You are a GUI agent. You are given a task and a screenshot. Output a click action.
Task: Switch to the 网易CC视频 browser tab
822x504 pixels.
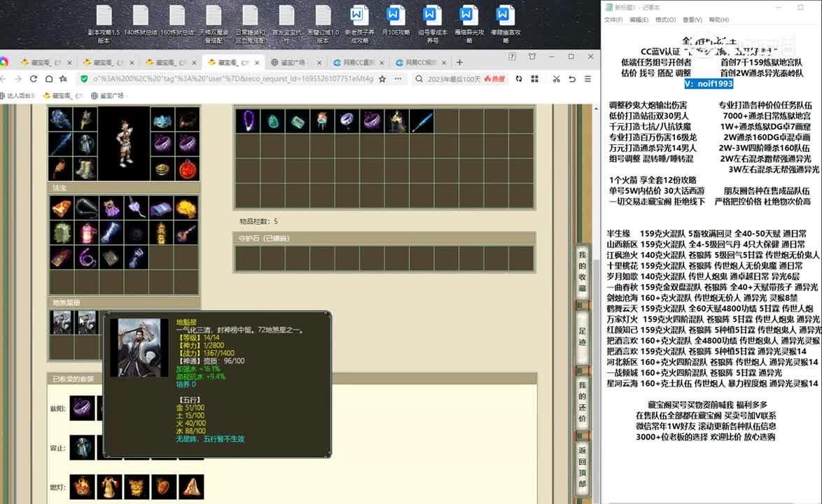pyautogui.click(x=421, y=62)
